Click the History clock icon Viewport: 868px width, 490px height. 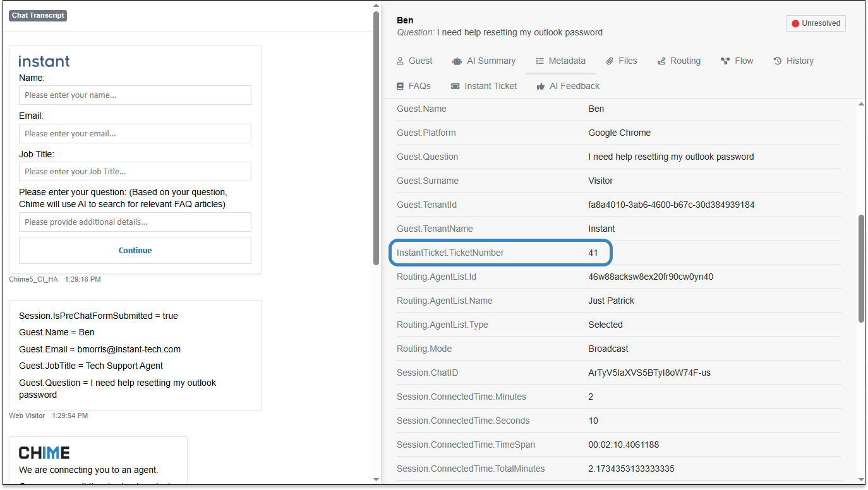778,61
